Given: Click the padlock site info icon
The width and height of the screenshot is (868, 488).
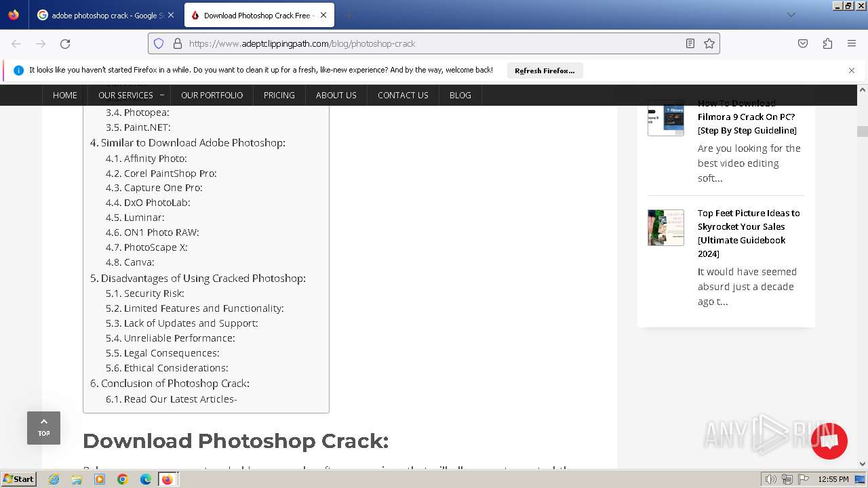Looking at the screenshot, I should tap(178, 43).
